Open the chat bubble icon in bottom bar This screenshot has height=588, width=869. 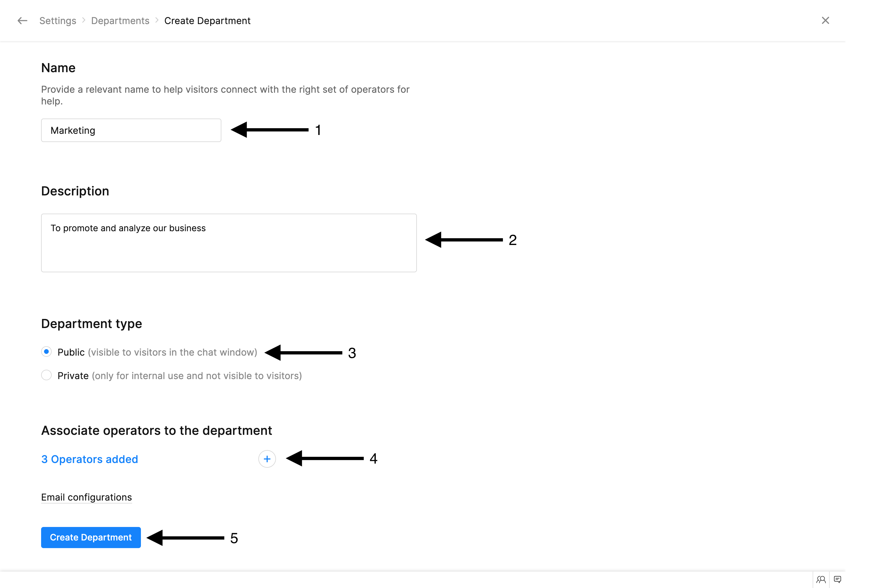click(837, 579)
